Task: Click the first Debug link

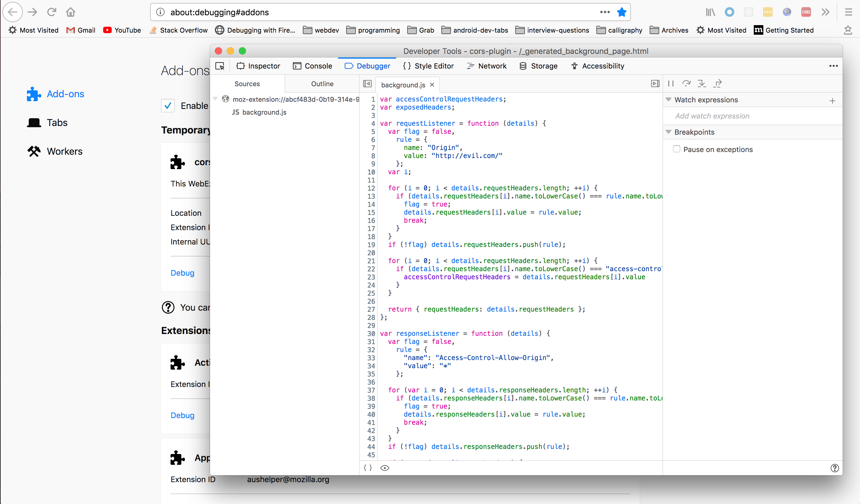Action: point(182,273)
